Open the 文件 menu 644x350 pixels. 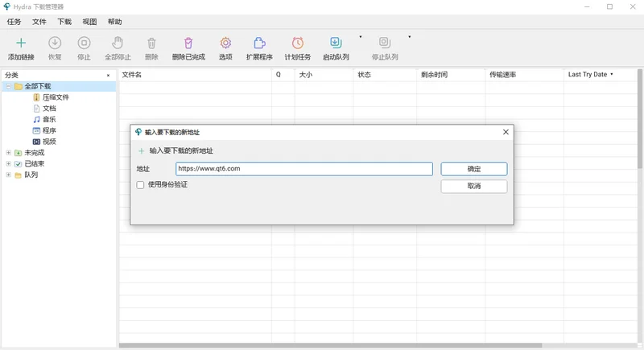pyautogui.click(x=39, y=22)
